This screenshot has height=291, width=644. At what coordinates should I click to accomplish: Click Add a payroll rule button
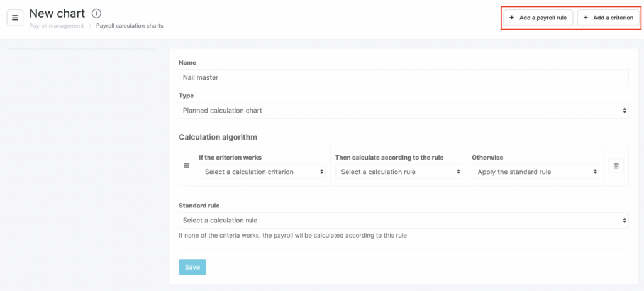pyautogui.click(x=538, y=18)
